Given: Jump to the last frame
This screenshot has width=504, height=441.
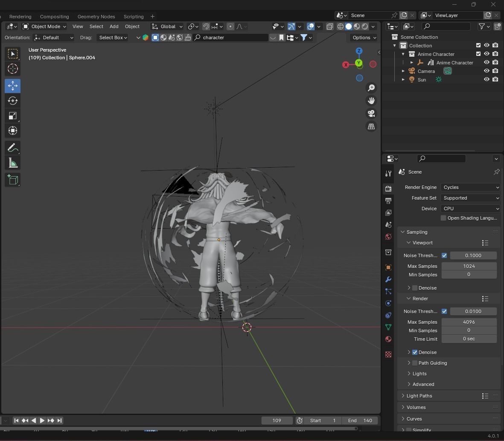Looking at the screenshot, I should (x=59, y=421).
